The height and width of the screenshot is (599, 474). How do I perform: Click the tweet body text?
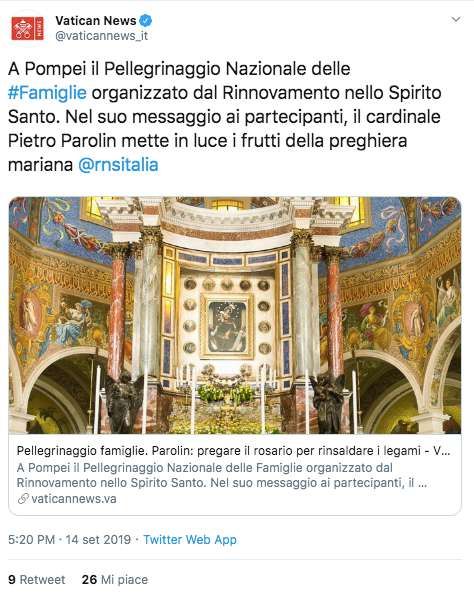click(x=225, y=117)
